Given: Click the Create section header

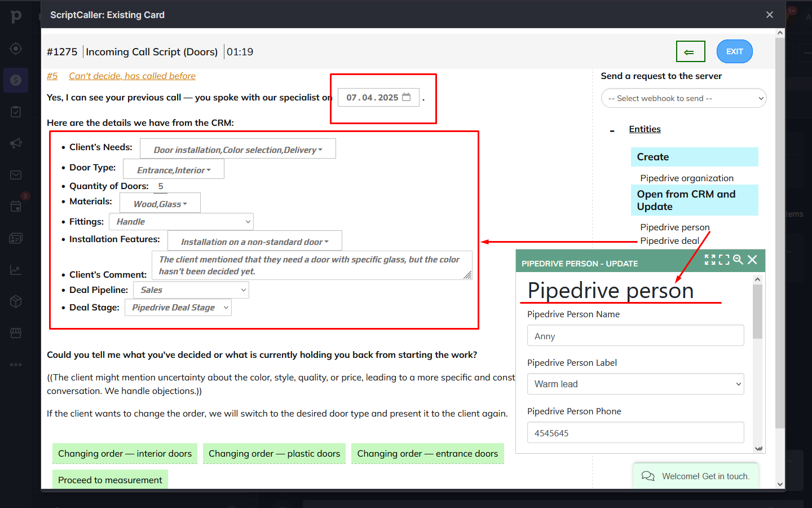Looking at the screenshot, I should point(694,157).
